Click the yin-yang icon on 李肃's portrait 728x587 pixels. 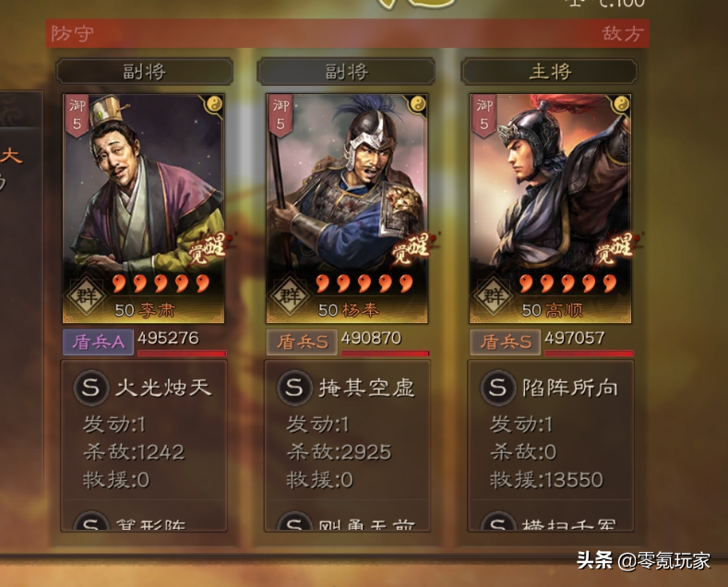214,104
